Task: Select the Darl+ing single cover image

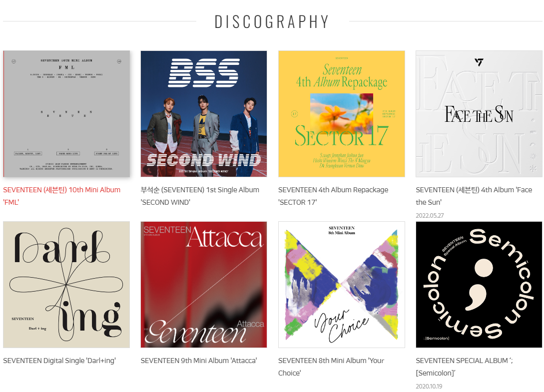Action: [x=66, y=285]
